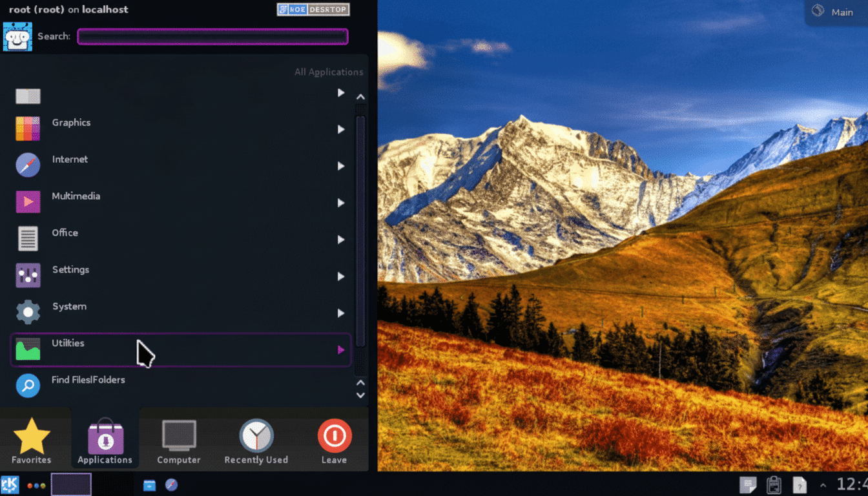This screenshot has height=496, width=868.
Task: Click the Leave button
Action: click(334, 442)
